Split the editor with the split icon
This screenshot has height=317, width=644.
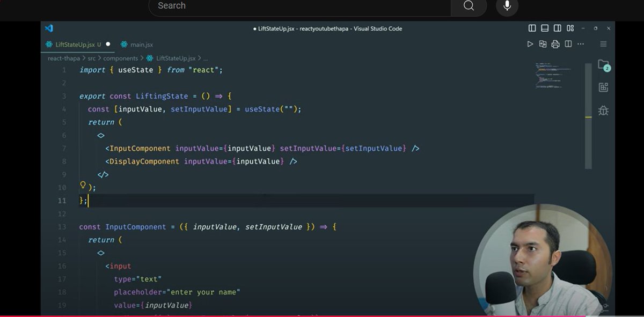tap(568, 44)
